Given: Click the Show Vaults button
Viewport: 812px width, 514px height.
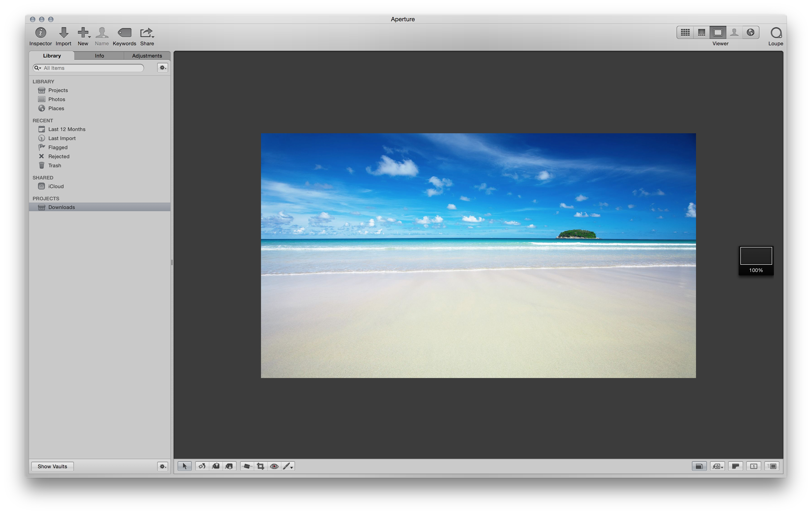Looking at the screenshot, I should tap(52, 466).
